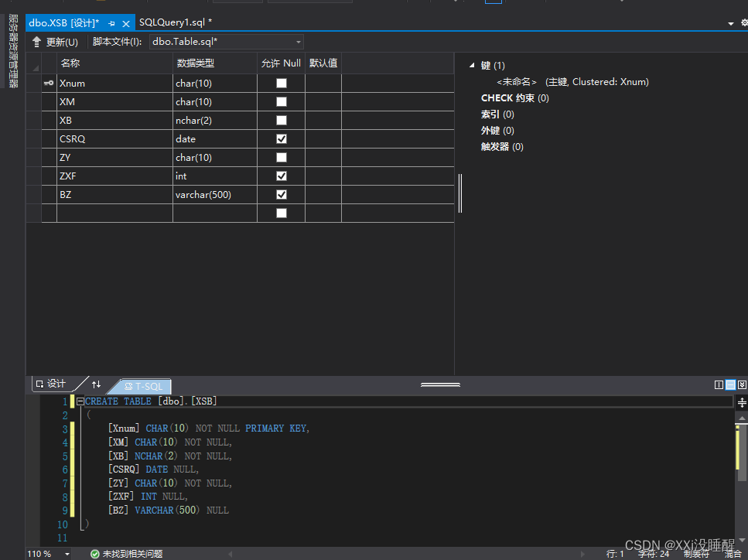
Task: Click the Update arrow icon
Action: pyautogui.click(x=36, y=42)
